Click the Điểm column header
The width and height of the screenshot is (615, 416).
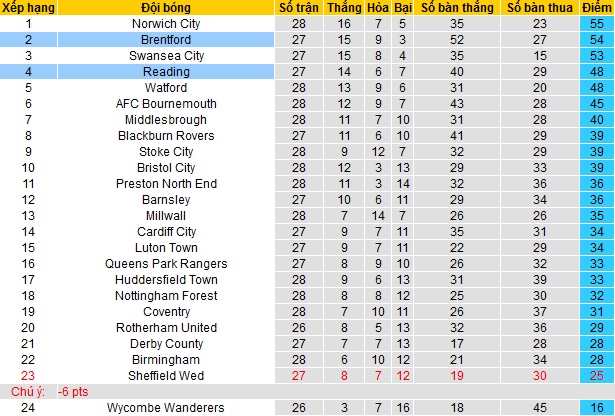(597, 7)
